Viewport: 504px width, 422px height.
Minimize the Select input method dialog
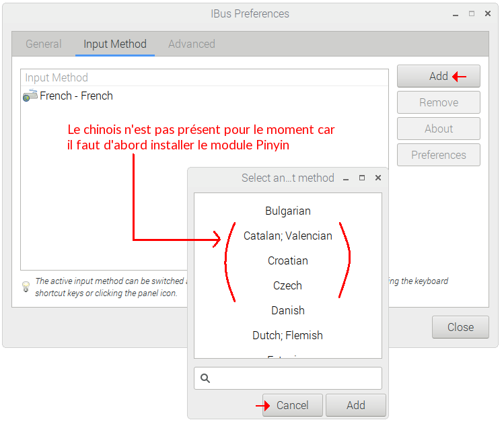point(346,178)
